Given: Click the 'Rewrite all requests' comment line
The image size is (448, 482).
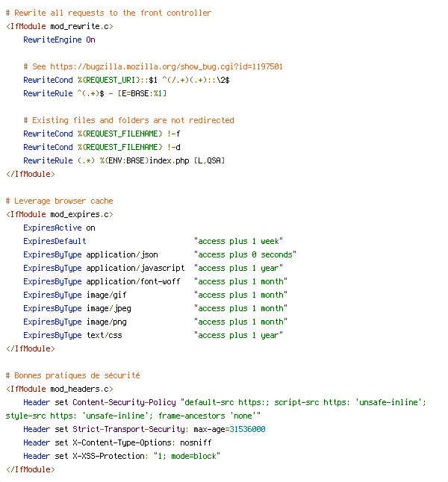Looking at the screenshot, I should pos(108,13).
